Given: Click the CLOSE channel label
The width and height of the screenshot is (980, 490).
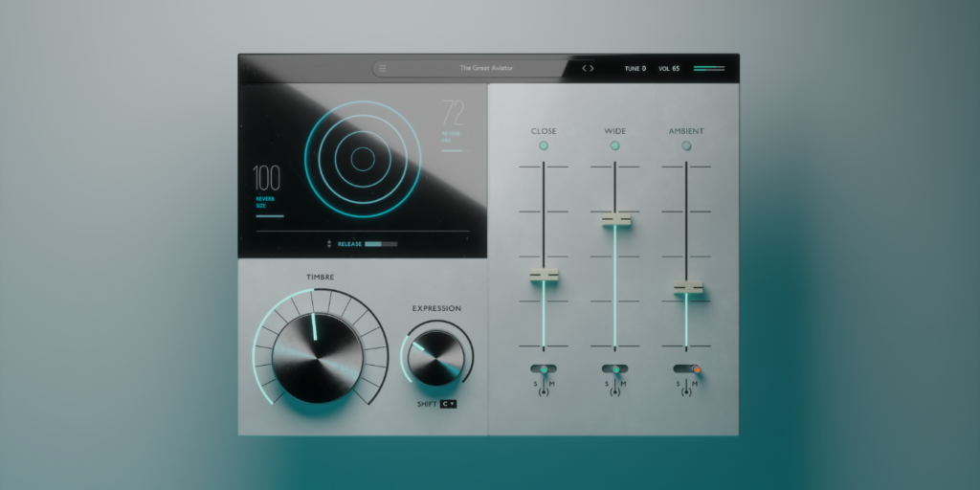Looking at the screenshot, I should [x=544, y=131].
